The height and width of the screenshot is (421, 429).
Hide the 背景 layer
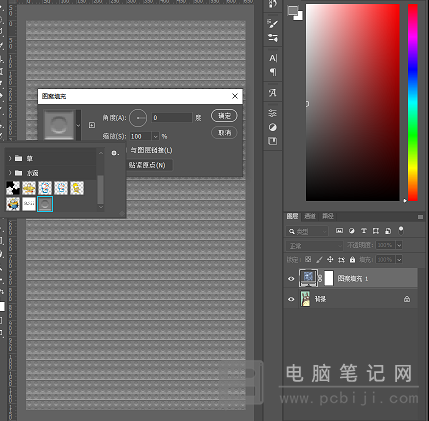(291, 299)
